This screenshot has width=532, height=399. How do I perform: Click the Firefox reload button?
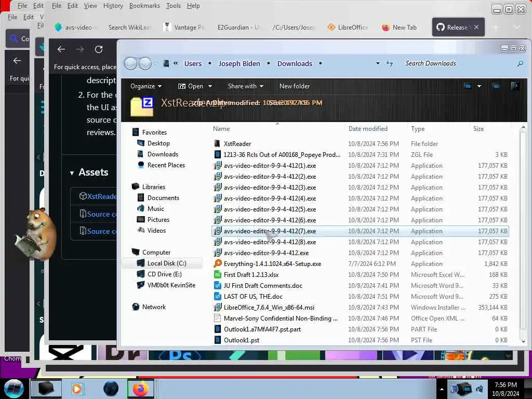(x=99, y=49)
